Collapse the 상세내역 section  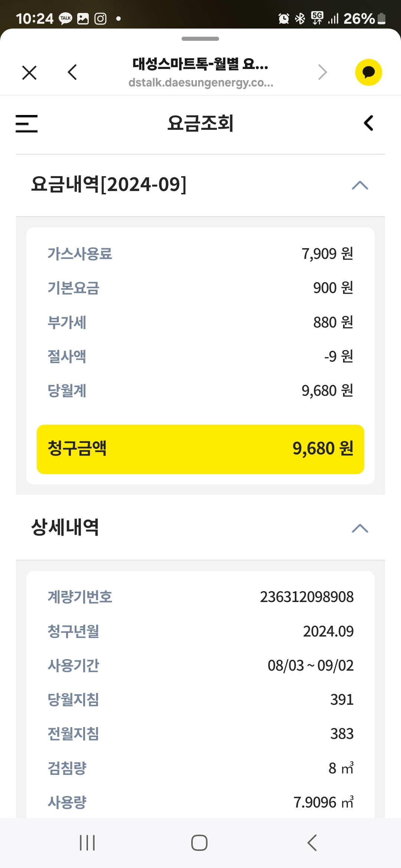[359, 528]
